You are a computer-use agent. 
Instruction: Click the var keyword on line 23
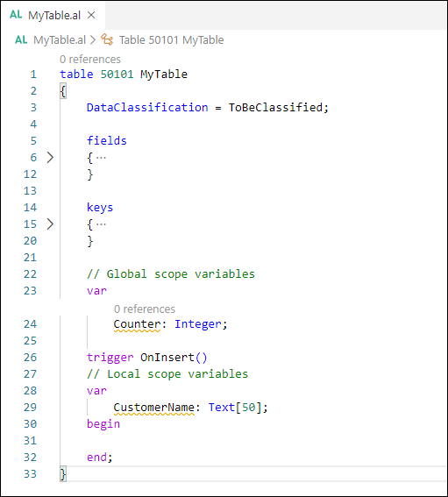pyautogui.click(x=96, y=291)
